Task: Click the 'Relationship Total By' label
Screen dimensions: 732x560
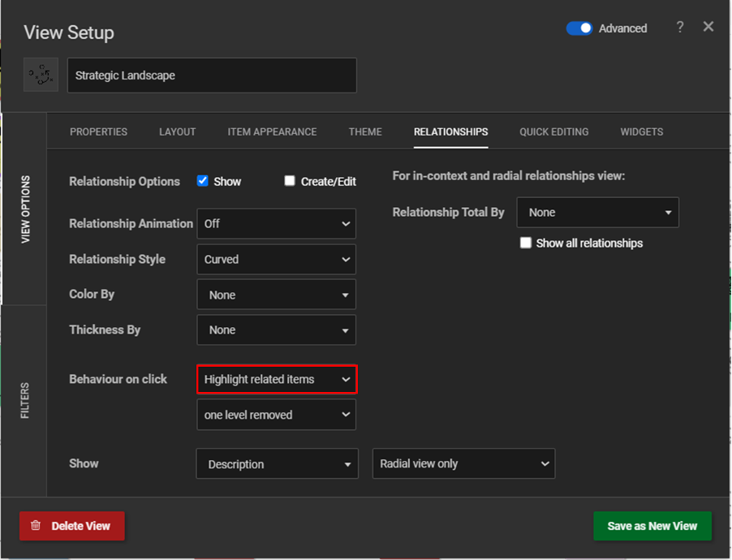Action: click(x=448, y=212)
